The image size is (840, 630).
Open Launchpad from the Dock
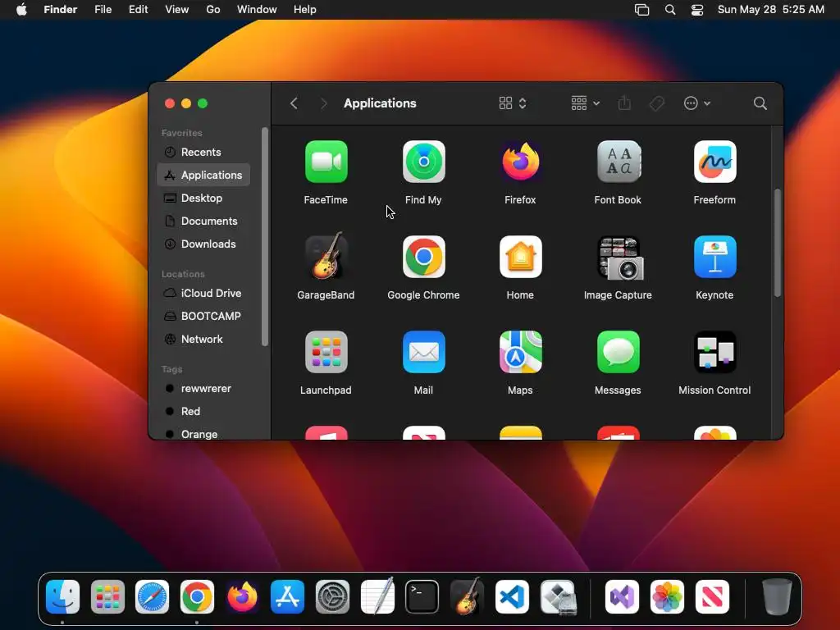pos(107,597)
